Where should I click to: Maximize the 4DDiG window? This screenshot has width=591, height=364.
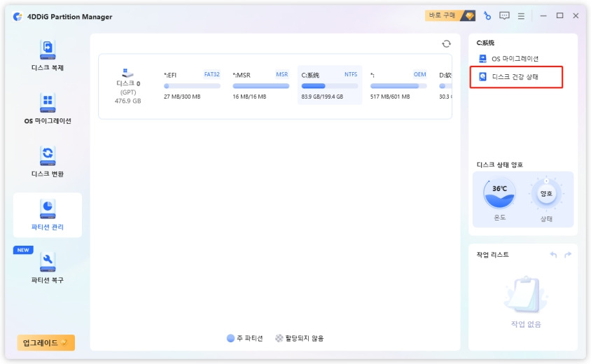pos(559,15)
